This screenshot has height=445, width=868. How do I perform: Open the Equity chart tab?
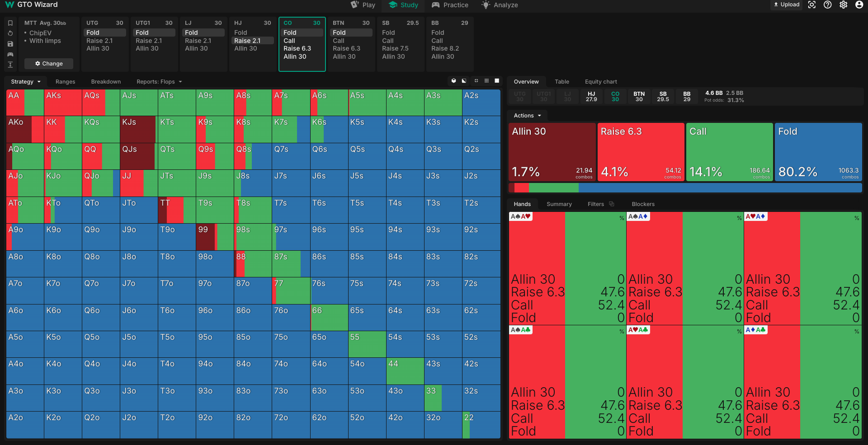click(x=601, y=82)
